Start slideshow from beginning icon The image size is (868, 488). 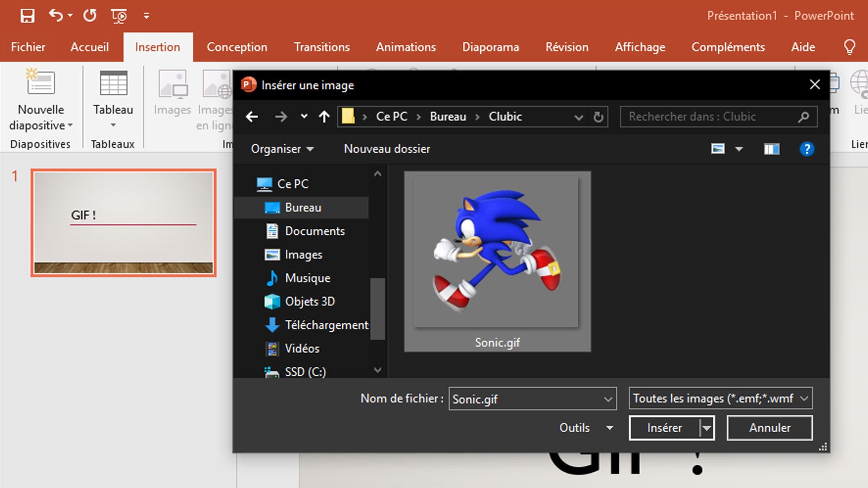(119, 16)
